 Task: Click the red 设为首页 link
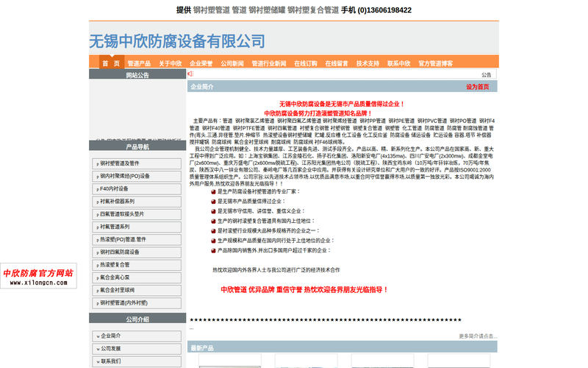[x=477, y=87]
